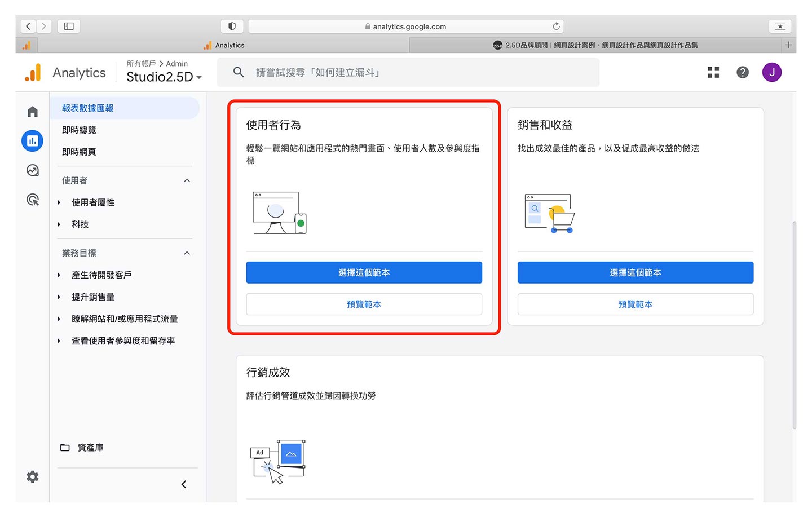
Task: Open the Explore icon in left rail
Action: tap(33, 170)
